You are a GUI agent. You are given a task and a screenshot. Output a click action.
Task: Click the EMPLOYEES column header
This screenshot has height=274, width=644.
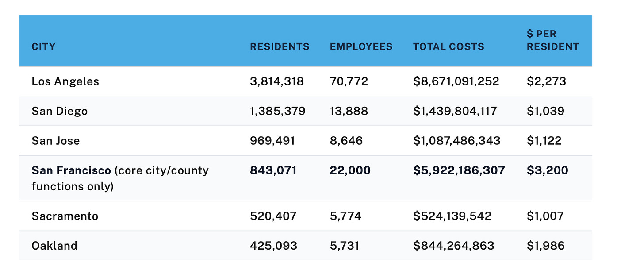(x=361, y=46)
